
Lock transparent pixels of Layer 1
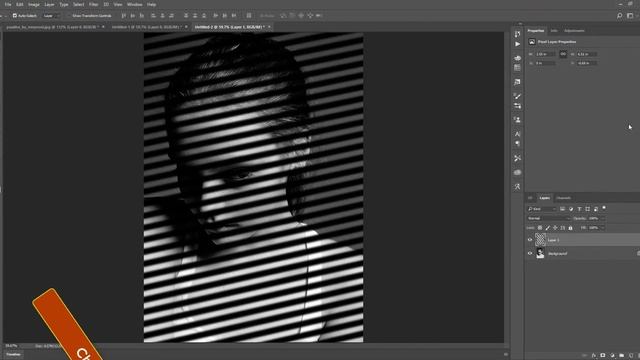pyautogui.click(x=540, y=228)
